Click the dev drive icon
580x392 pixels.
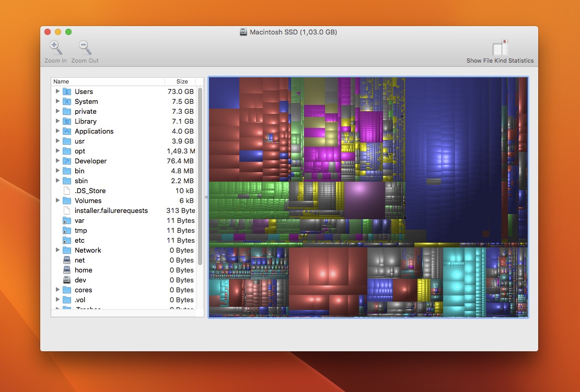tap(66, 280)
